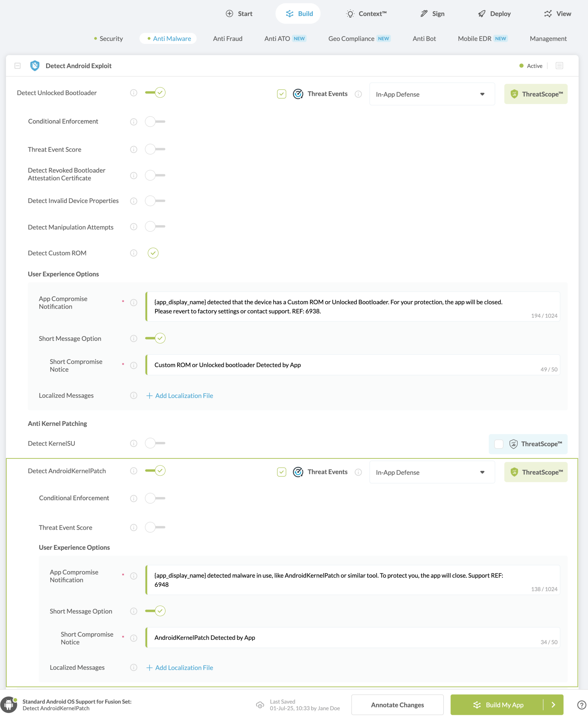This screenshot has width=588, height=718.
Task: Switch to the Anti Fraud tab
Action: click(227, 38)
